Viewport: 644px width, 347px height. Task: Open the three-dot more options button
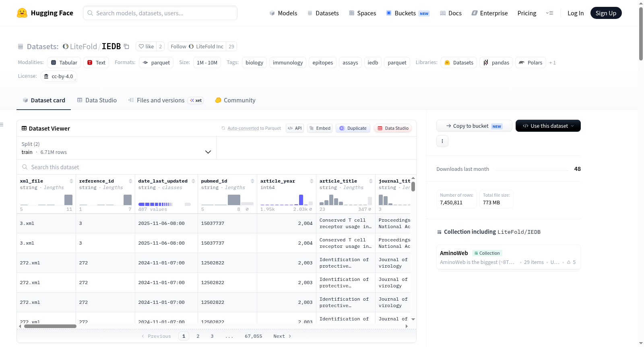click(x=442, y=141)
